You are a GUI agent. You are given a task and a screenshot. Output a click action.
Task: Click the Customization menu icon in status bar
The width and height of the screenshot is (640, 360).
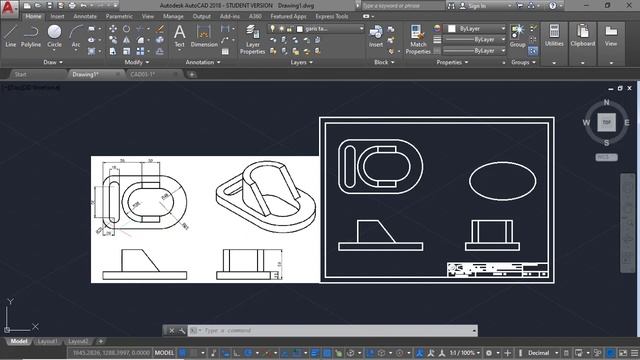[634, 353]
